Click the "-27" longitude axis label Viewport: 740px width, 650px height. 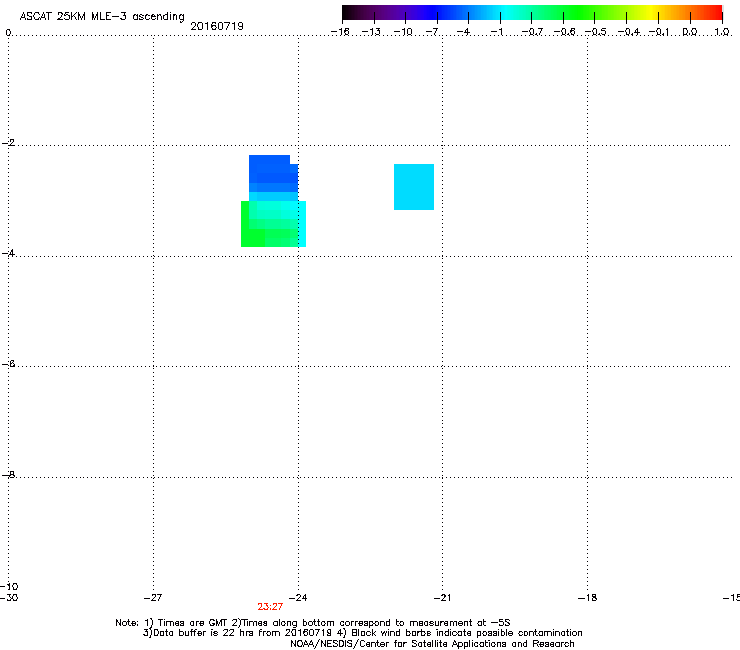click(153, 598)
